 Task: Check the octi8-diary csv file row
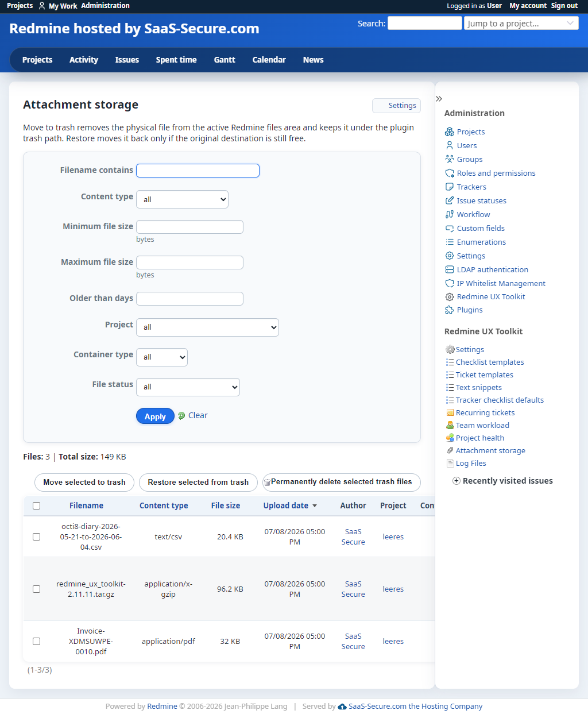(x=37, y=537)
